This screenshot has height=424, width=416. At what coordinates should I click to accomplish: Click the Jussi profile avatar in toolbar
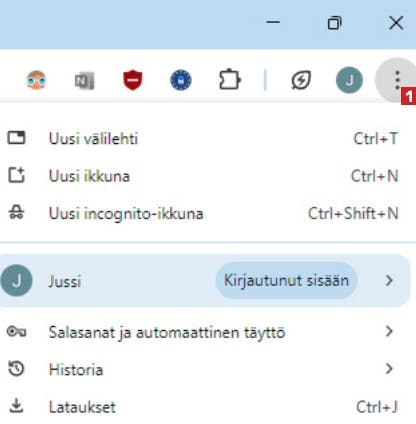pos(349,80)
